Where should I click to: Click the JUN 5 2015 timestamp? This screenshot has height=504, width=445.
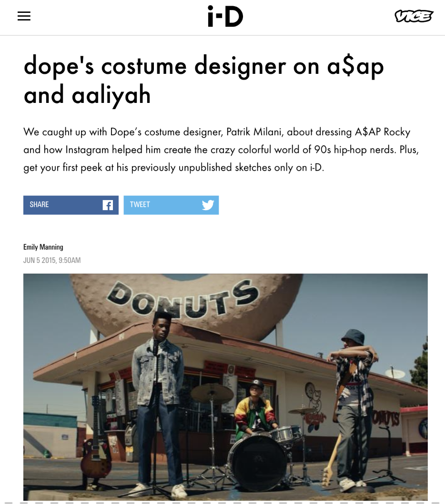[x=52, y=260]
